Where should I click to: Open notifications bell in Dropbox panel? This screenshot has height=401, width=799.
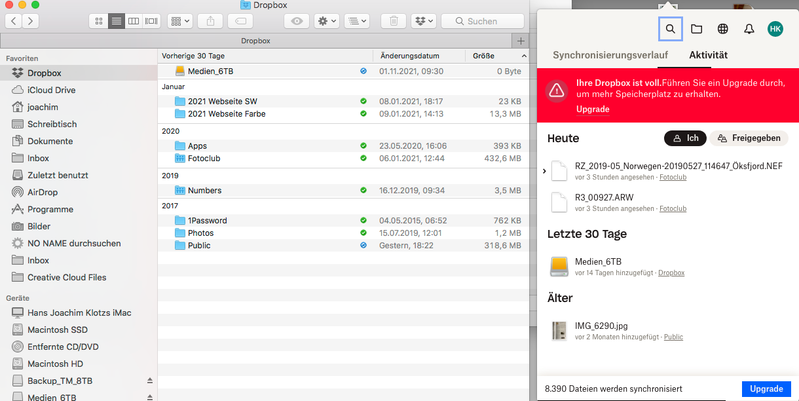pos(749,29)
